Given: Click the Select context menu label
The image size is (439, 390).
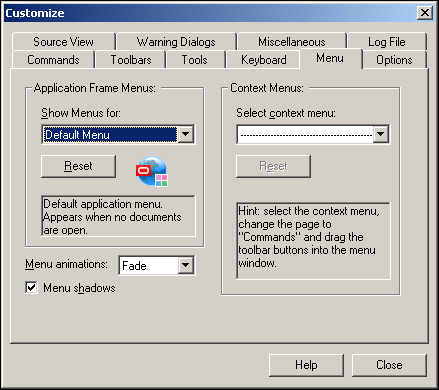Looking at the screenshot, I should tap(286, 113).
